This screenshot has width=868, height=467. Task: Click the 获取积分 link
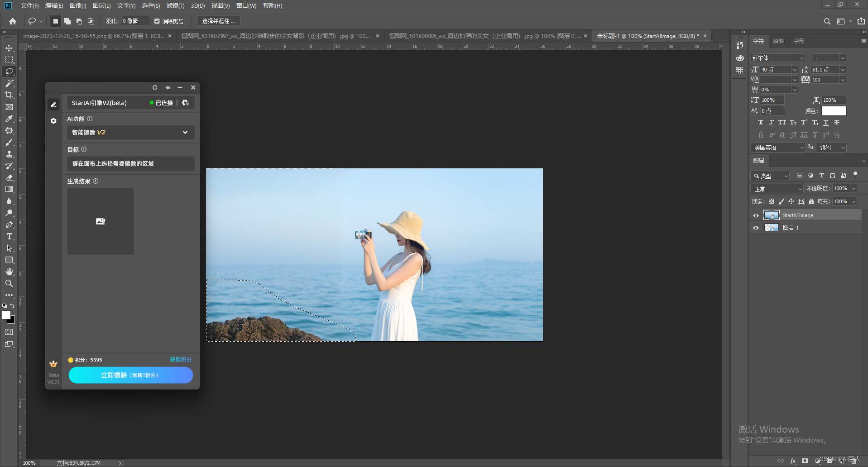(x=181, y=360)
